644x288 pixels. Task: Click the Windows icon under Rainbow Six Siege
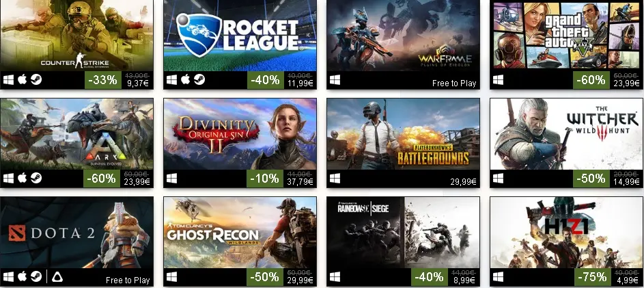tap(335, 277)
